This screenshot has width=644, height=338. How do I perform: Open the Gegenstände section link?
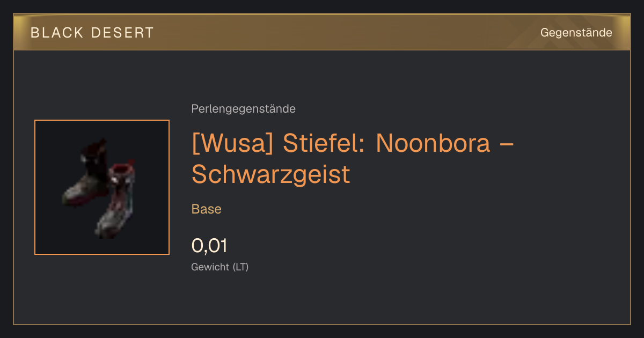[576, 33]
